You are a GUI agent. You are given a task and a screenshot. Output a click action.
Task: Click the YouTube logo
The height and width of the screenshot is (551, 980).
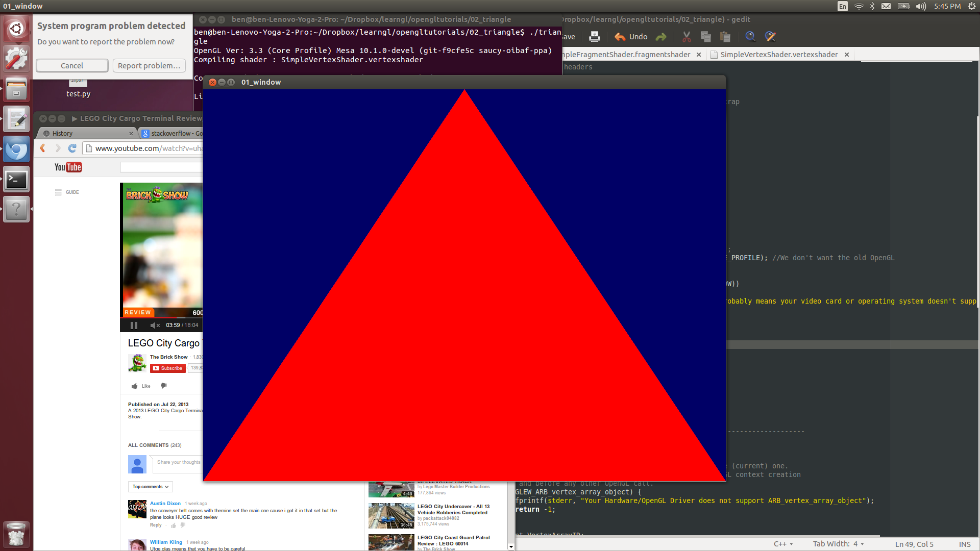point(68,167)
